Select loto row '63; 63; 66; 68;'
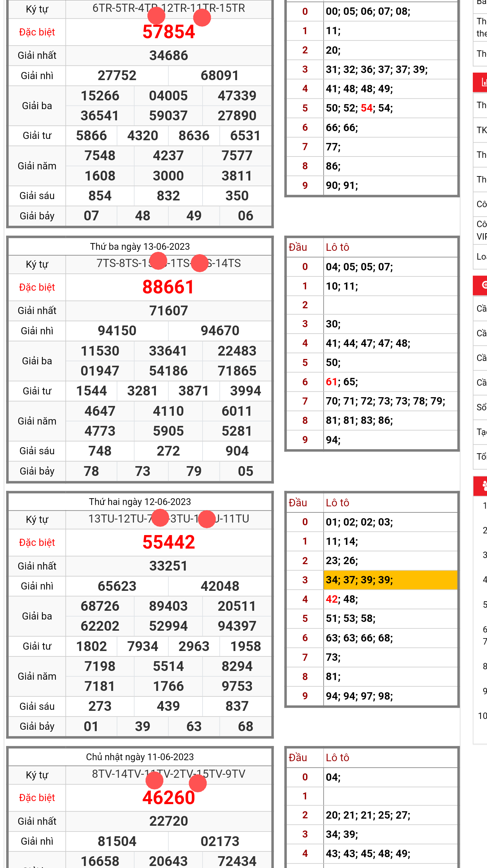 (x=390, y=638)
